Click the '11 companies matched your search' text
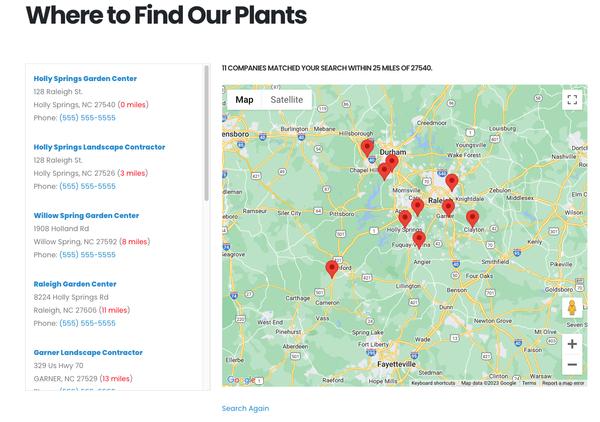Viewport: 600px width, 422px height. coord(327,68)
